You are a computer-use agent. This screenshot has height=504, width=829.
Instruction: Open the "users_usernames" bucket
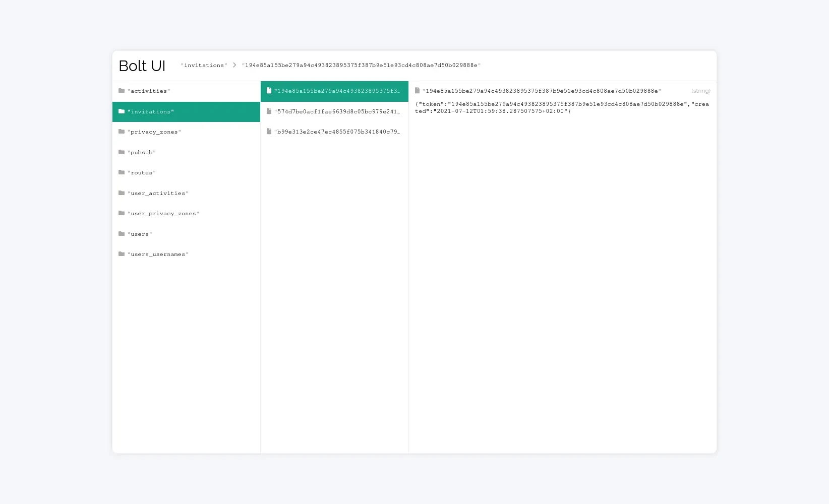[x=186, y=255]
